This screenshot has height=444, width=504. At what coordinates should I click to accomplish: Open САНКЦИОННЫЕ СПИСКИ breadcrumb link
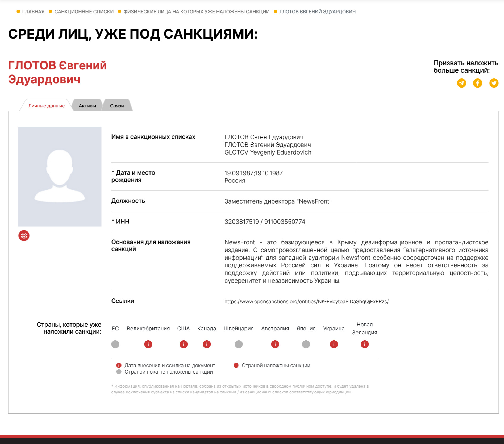click(84, 11)
